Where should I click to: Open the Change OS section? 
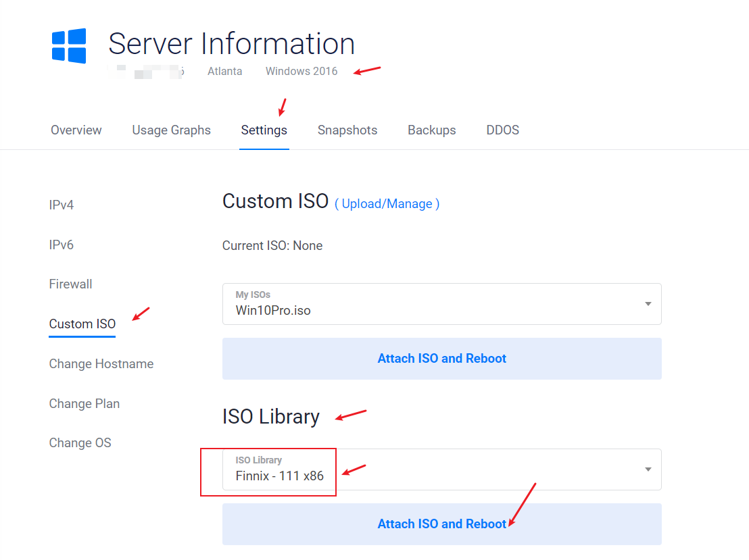tap(80, 443)
